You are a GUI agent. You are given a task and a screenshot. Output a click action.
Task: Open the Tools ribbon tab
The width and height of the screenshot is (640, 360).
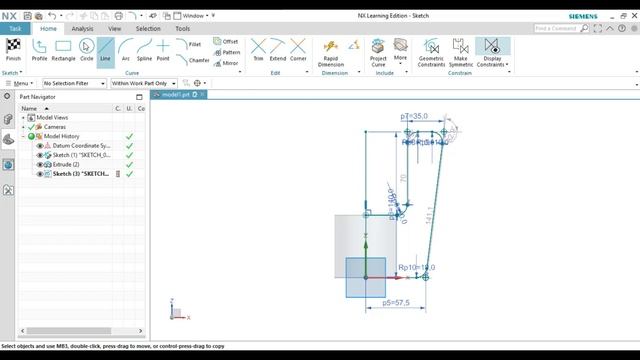coord(182,29)
